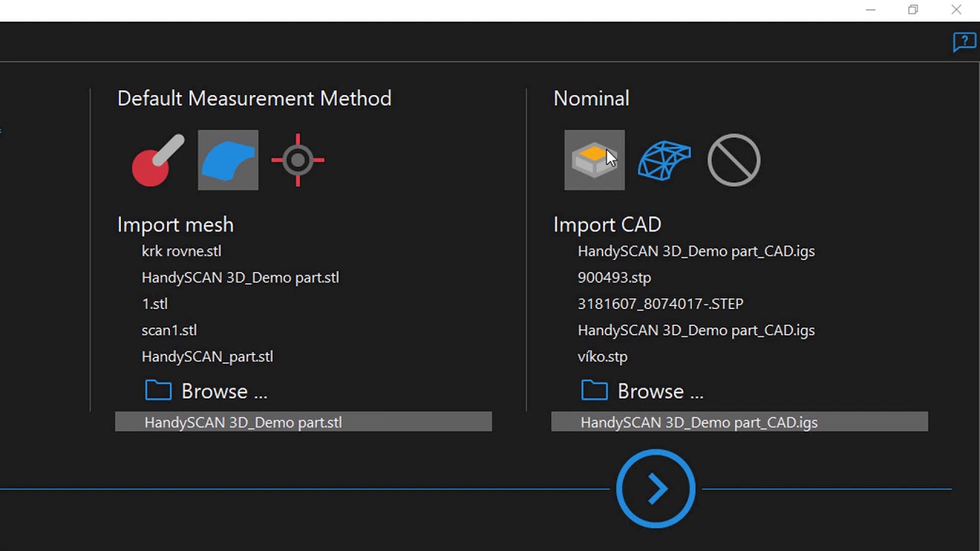Select 1.stl from the mesh list
The width and height of the screenshot is (980, 551).
155,303
